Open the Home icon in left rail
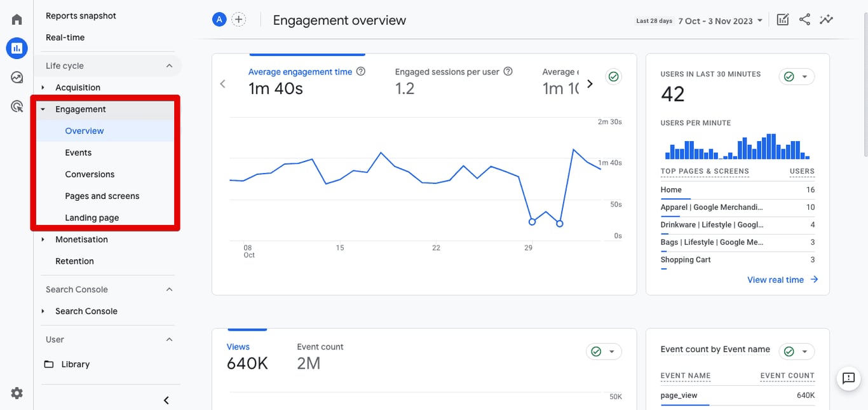Image resolution: width=868 pixels, height=410 pixels. click(17, 20)
